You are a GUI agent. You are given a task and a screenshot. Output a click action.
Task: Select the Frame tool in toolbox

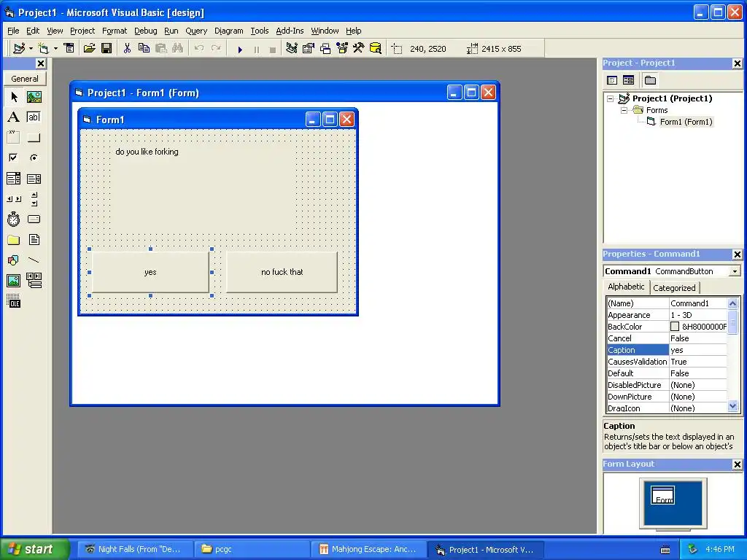coord(14,138)
